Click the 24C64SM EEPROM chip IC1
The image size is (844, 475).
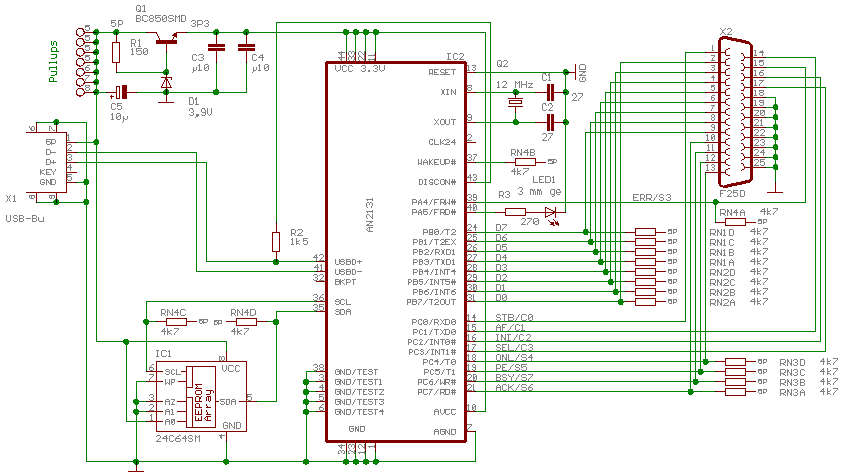[x=202, y=396]
